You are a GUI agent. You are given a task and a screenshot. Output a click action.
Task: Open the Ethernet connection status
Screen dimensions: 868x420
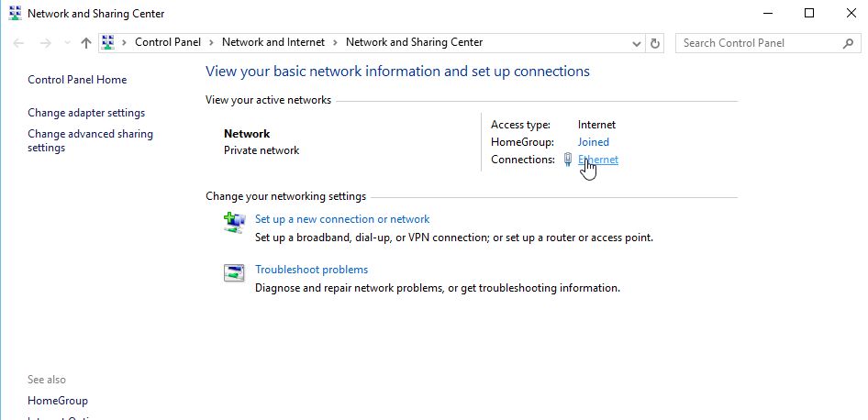point(600,160)
